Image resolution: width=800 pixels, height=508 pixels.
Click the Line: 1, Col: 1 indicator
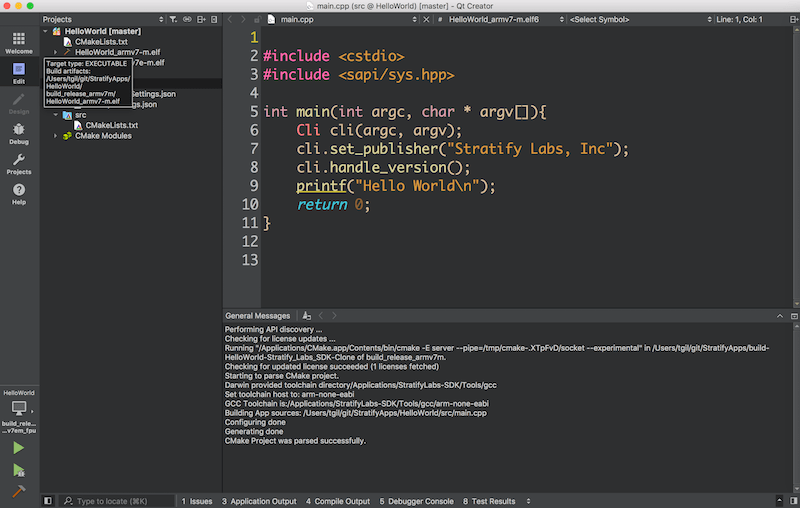pos(739,19)
